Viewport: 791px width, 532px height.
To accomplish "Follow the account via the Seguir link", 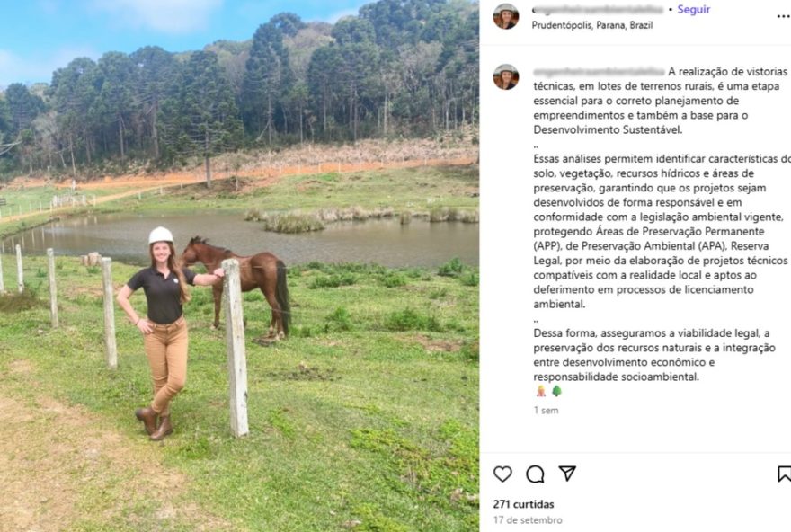I will (x=693, y=10).
